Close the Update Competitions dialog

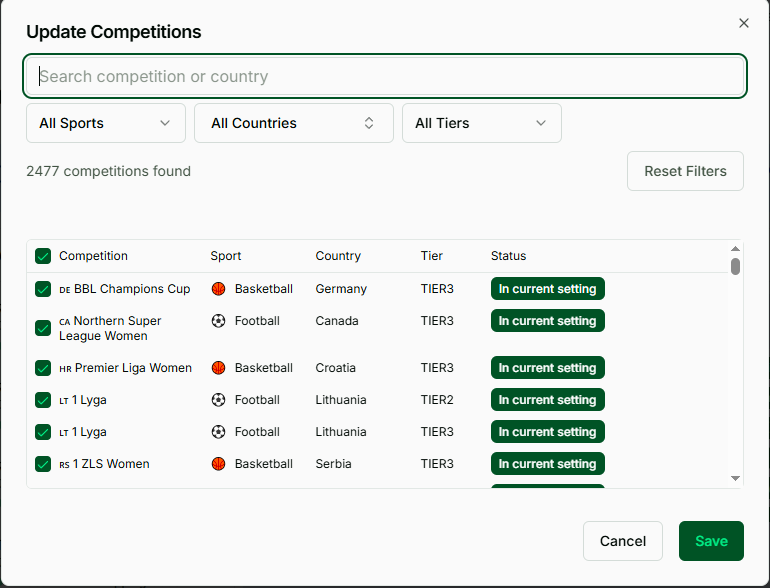click(x=743, y=23)
